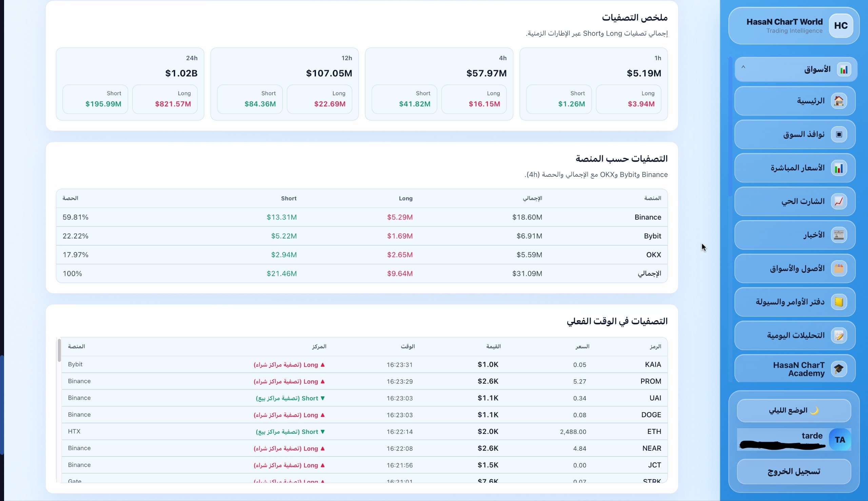
Task: Click the Binance row share 59.81%
Action: point(75,217)
